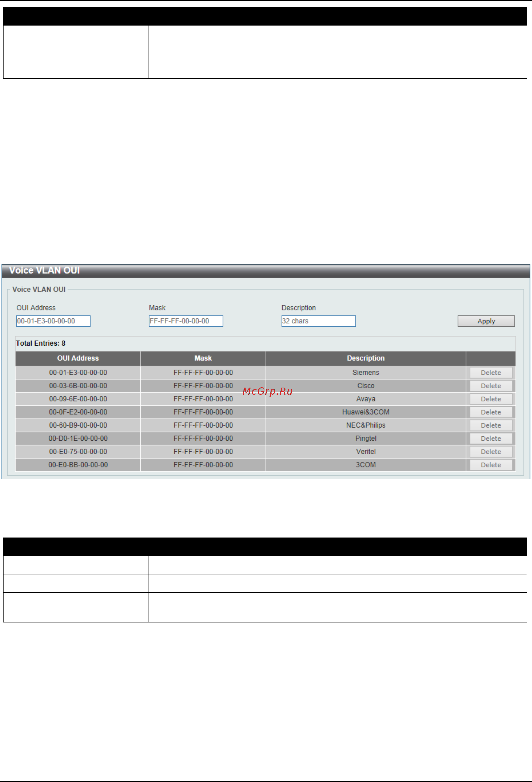
Task: Click the Mask input field
Action: [x=186, y=321]
